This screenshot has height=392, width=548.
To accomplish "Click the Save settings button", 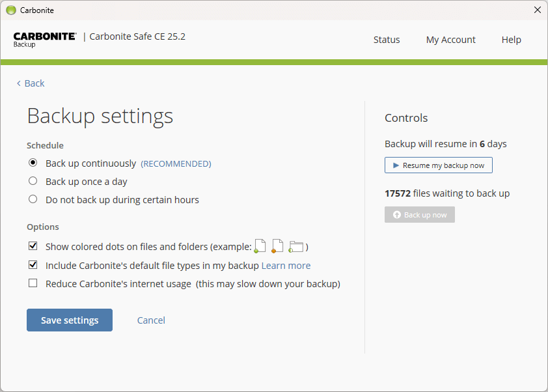I will (x=70, y=320).
